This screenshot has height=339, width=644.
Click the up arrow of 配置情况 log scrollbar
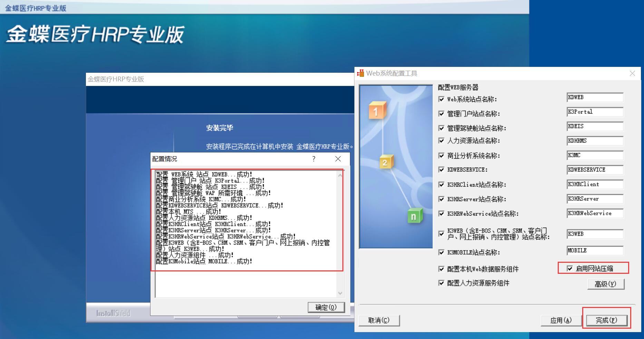tap(340, 175)
